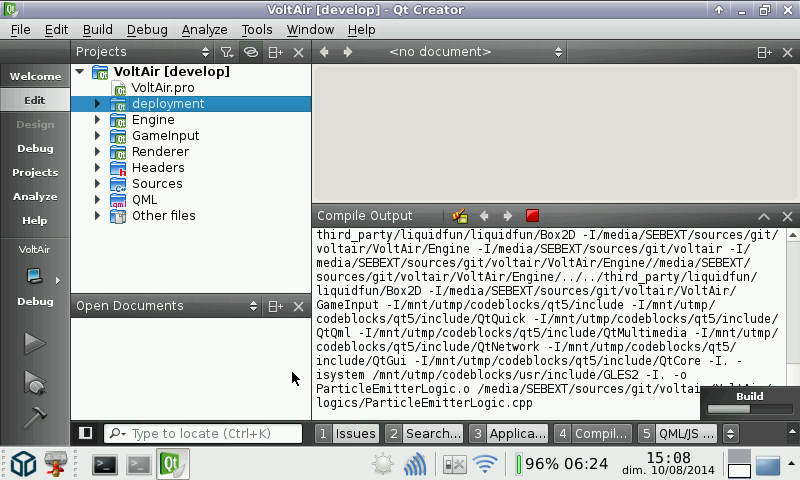Open the QML/JS Console pane
This screenshot has height=480, width=800.
(678, 434)
